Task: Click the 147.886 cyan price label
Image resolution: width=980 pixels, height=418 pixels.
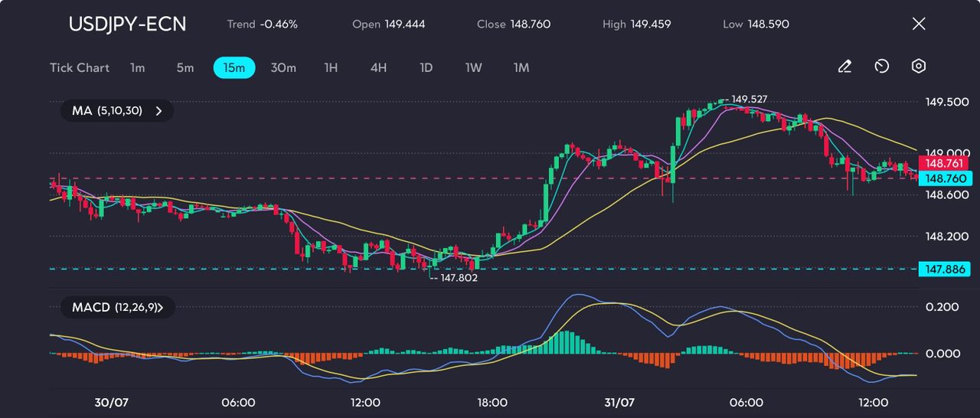Action: pos(946,269)
